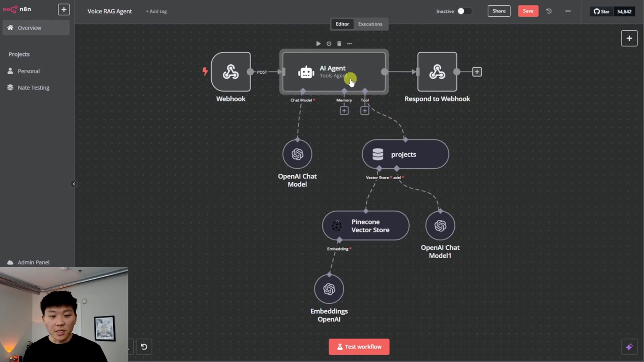Open AI Agent node more options
The image size is (644, 362).
349,44
